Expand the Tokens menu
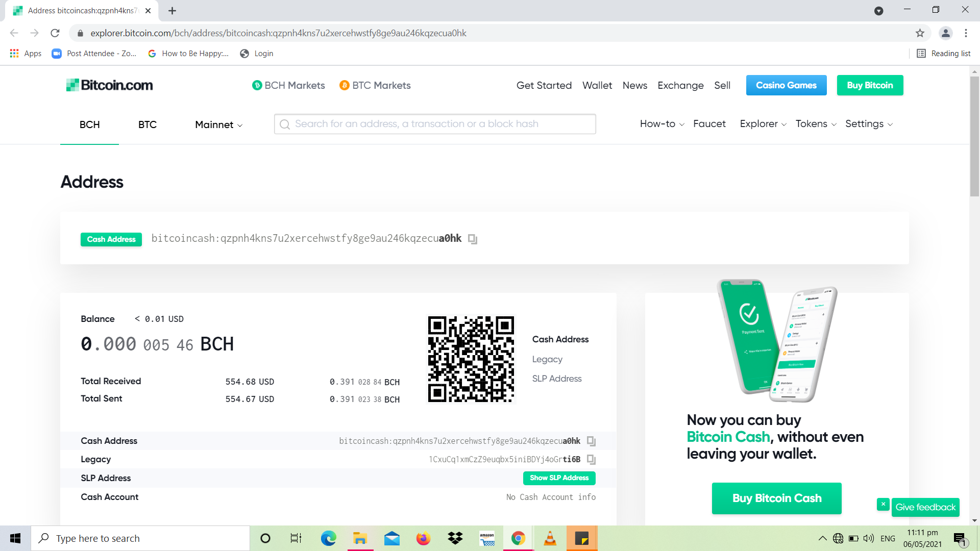The image size is (980, 551). (x=816, y=124)
